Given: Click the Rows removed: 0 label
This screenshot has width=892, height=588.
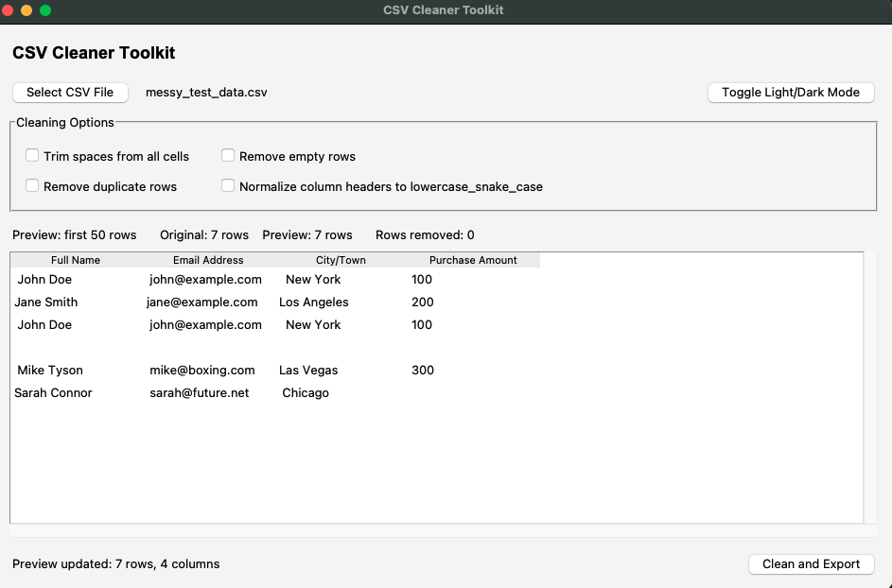Looking at the screenshot, I should 425,234.
